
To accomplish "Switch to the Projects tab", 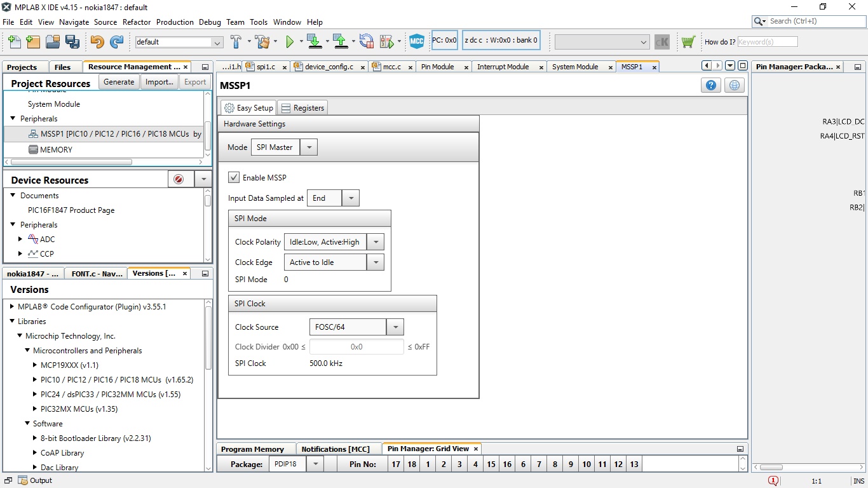I will pyautogui.click(x=22, y=67).
